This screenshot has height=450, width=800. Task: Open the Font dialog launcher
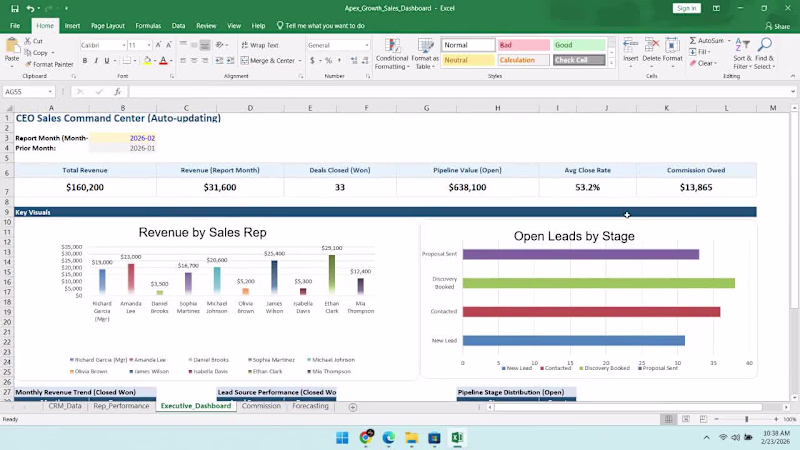click(171, 76)
